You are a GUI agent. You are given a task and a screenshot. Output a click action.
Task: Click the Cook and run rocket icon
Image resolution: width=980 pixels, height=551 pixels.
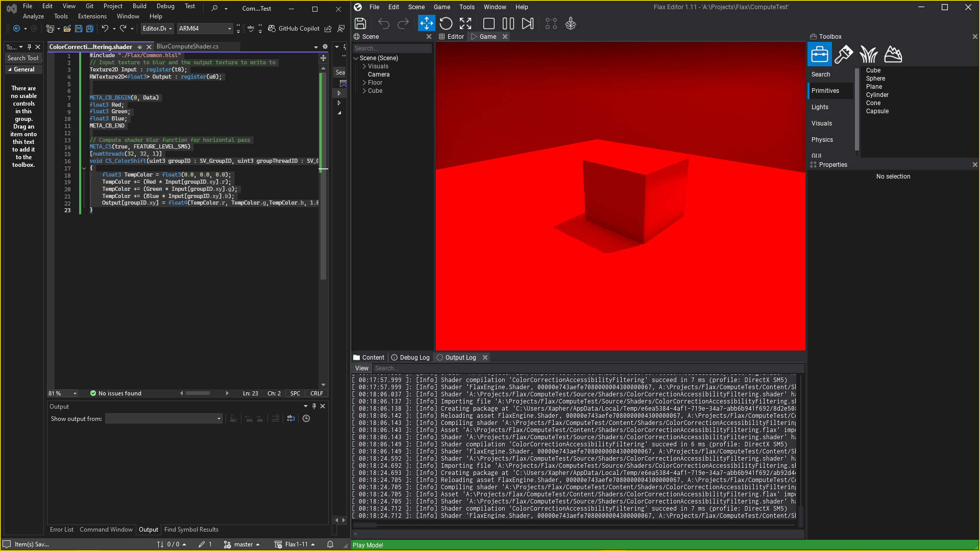[571, 23]
